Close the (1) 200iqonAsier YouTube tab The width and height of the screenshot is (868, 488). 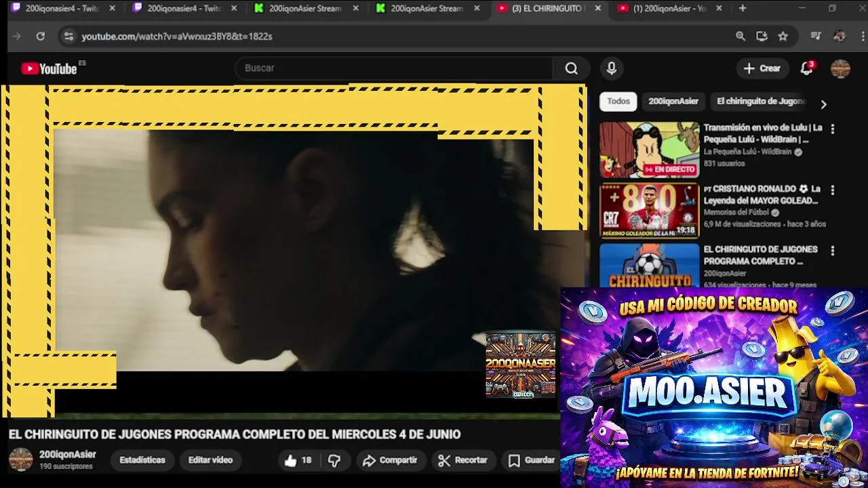pos(719,8)
